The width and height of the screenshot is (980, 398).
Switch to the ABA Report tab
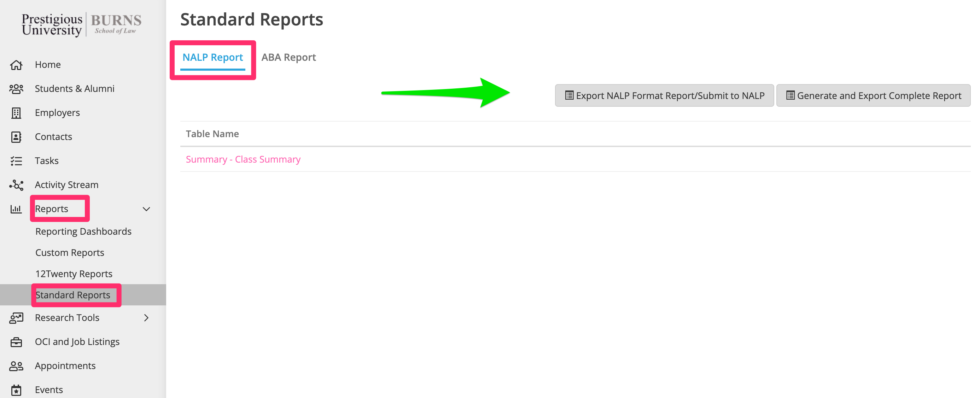pyautogui.click(x=288, y=58)
